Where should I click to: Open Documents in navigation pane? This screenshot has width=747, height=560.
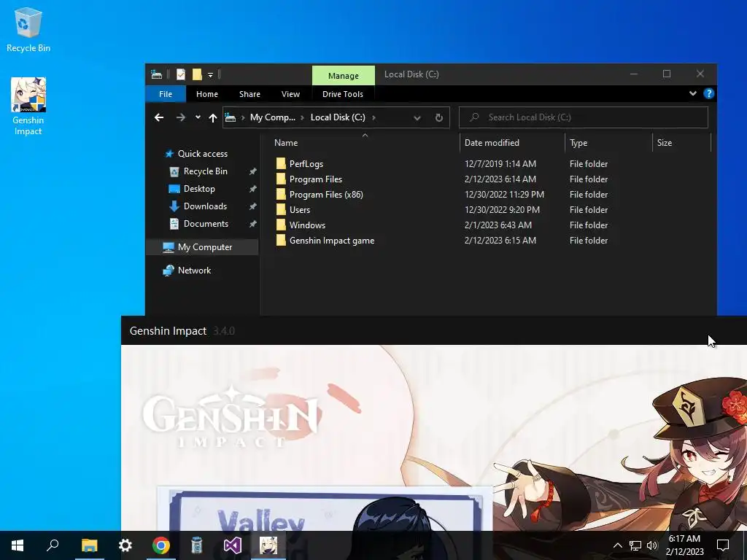tap(206, 224)
